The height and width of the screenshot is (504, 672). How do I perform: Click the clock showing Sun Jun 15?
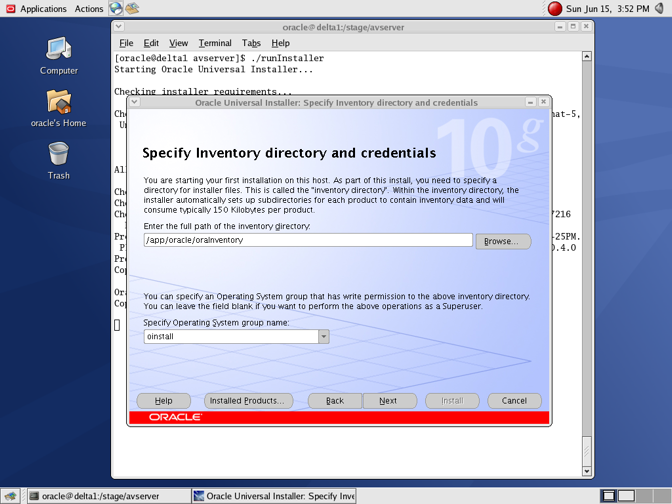(x=607, y=9)
